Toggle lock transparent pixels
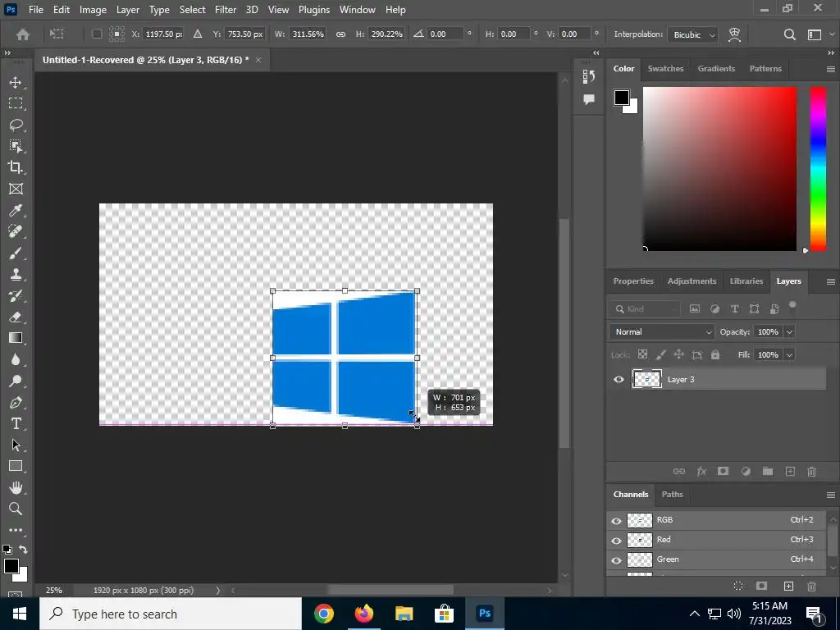 (643, 354)
